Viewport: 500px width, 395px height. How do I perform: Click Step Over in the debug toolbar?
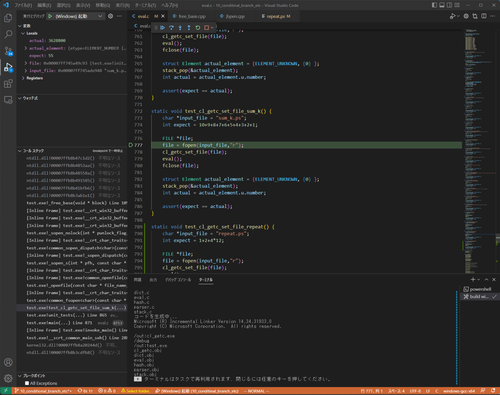[171, 28]
